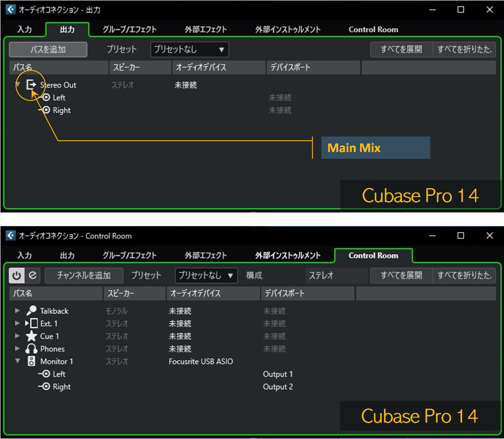Click the バス名 column header in the Output window

click(x=59, y=67)
